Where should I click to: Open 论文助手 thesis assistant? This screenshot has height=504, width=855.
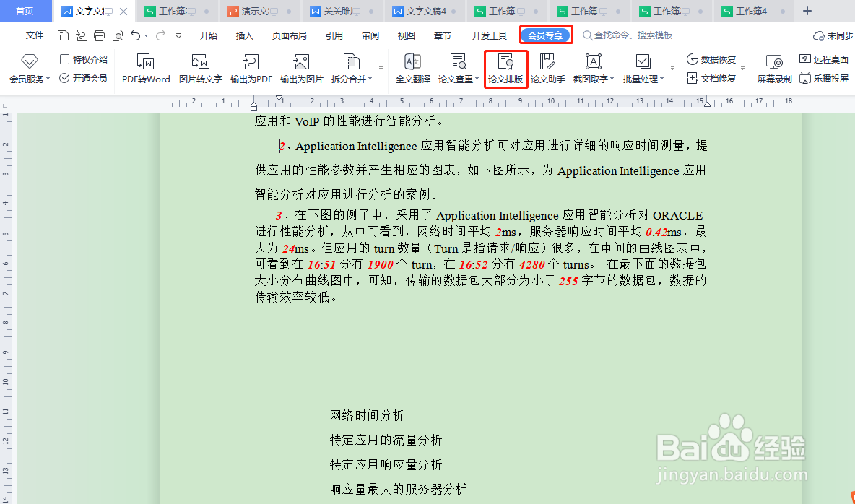tap(547, 68)
